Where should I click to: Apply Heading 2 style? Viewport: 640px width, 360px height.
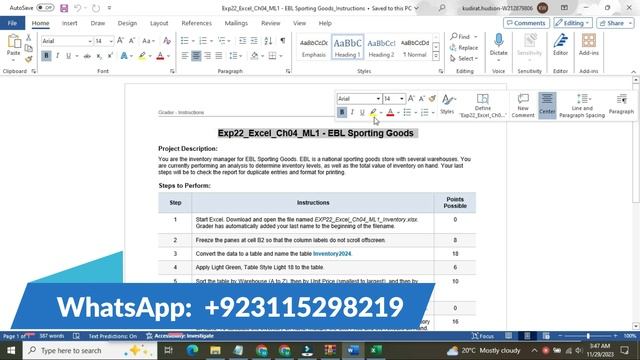pyautogui.click(x=381, y=47)
